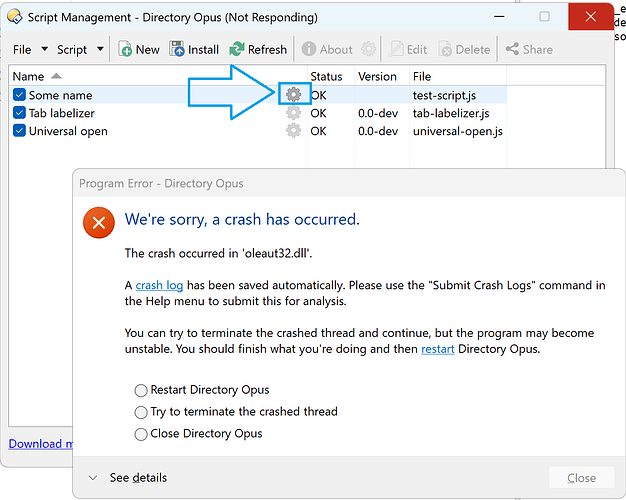Select the Universal open script row

pos(258,131)
